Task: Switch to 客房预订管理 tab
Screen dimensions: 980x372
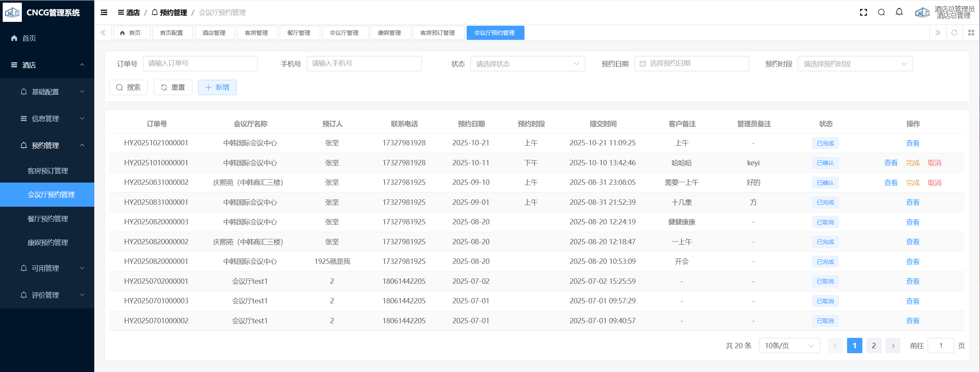Action: pyautogui.click(x=438, y=33)
